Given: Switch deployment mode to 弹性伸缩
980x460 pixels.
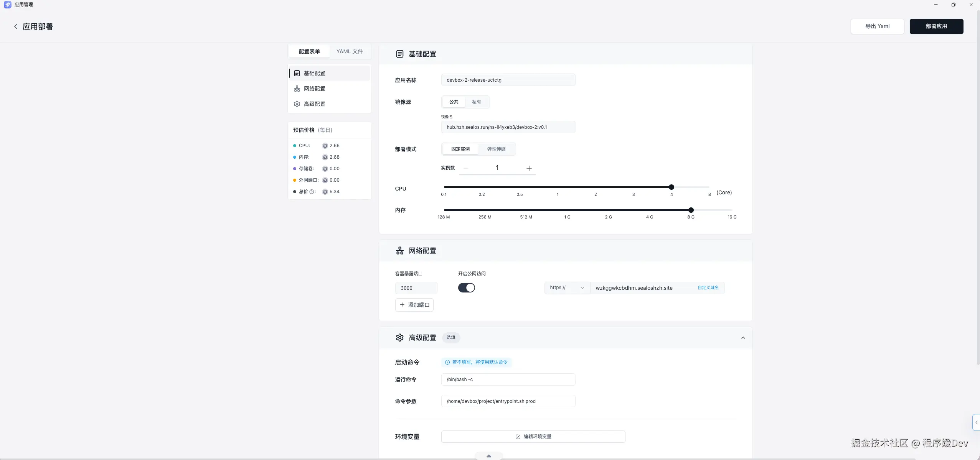Looking at the screenshot, I should 496,149.
